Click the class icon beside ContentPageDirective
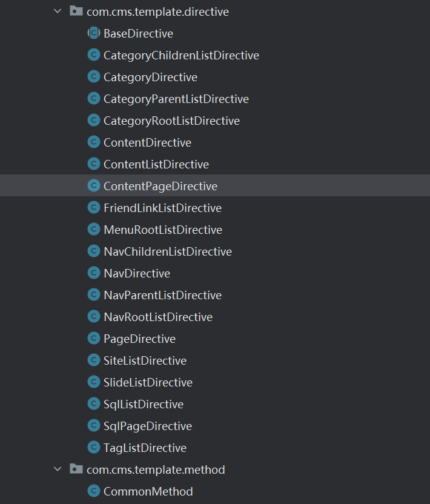430x504 pixels. click(94, 185)
